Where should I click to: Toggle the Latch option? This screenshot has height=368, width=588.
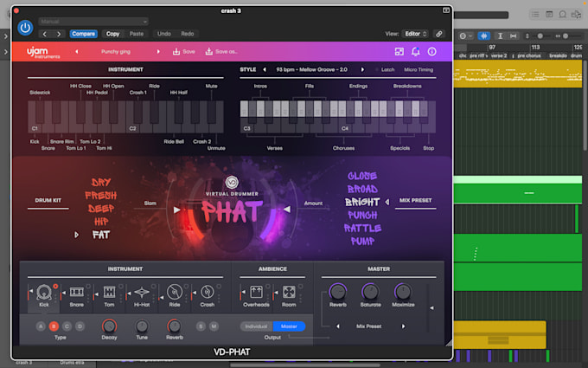[x=385, y=69]
